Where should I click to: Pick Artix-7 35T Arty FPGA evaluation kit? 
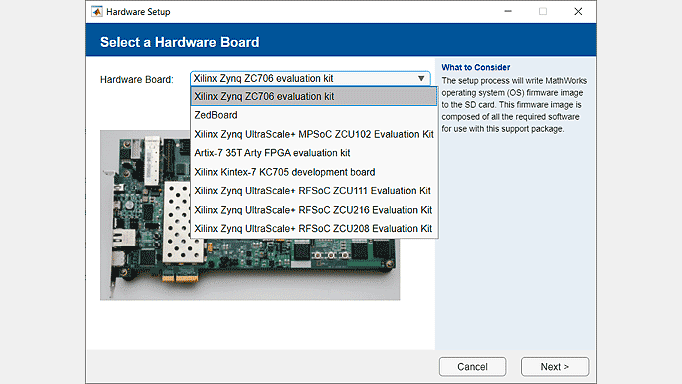(314, 153)
